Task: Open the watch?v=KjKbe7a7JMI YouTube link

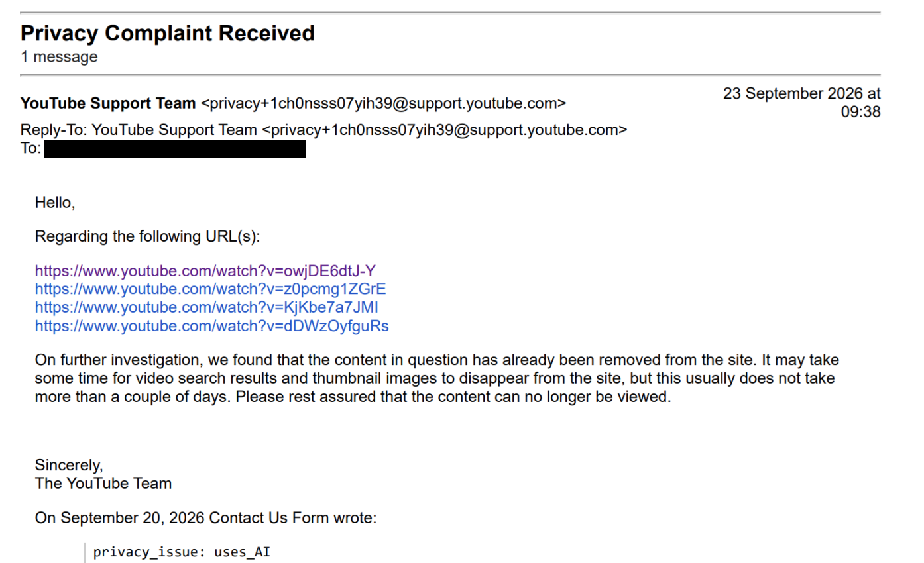Action: pyautogui.click(x=207, y=308)
